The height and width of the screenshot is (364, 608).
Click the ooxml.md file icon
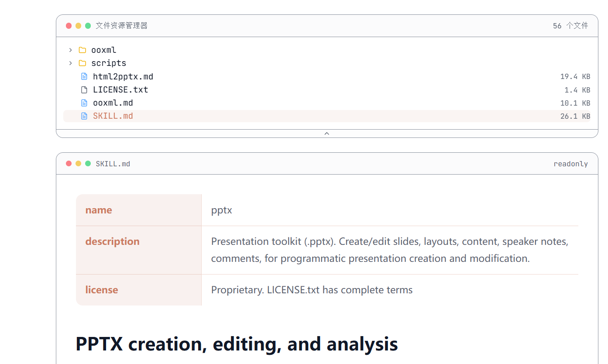(84, 103)
